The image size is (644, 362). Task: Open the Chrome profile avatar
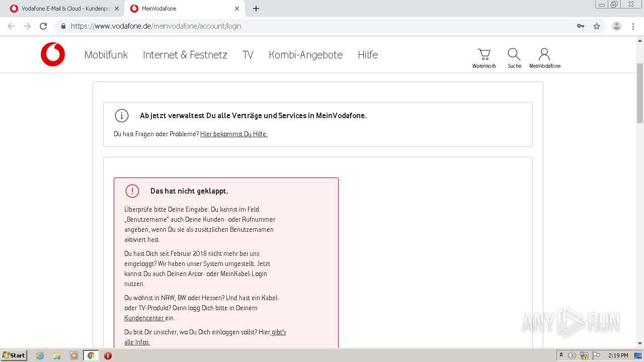click(617, 26)
